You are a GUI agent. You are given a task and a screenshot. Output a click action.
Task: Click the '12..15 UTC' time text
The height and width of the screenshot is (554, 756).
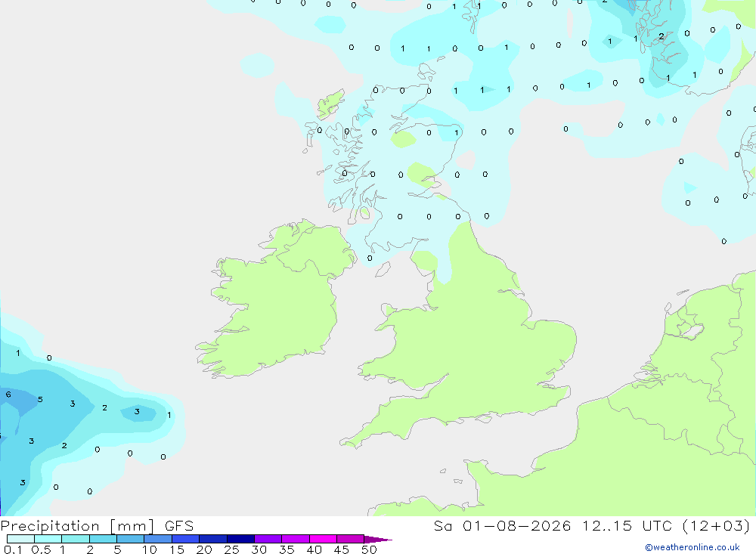[x=627, y=526]
